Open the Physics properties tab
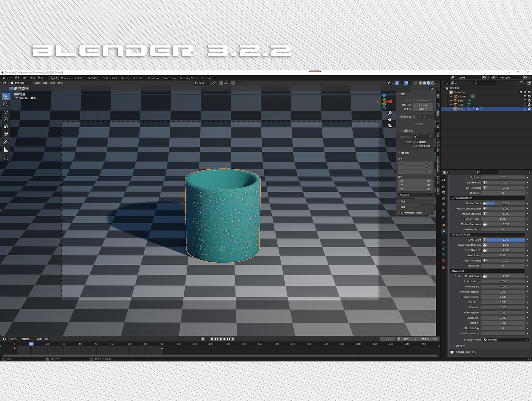This screenshot has height=401, width=532. tap(444, 243)
